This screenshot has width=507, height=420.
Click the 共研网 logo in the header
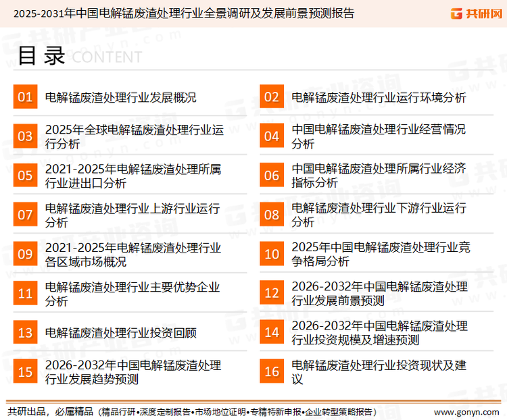pos(477,14)
